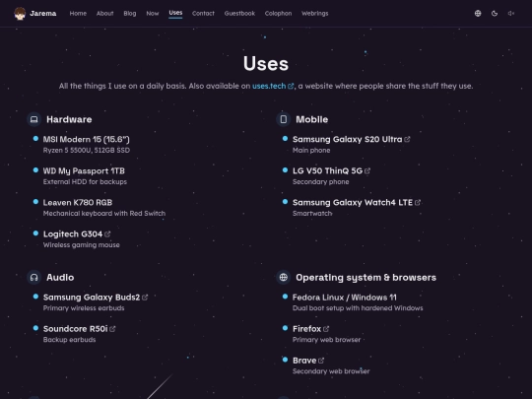Click 'Dual boot setup with hardened Windows' text
This screenshot has height=399, width=532.
(x=358, y=308)
